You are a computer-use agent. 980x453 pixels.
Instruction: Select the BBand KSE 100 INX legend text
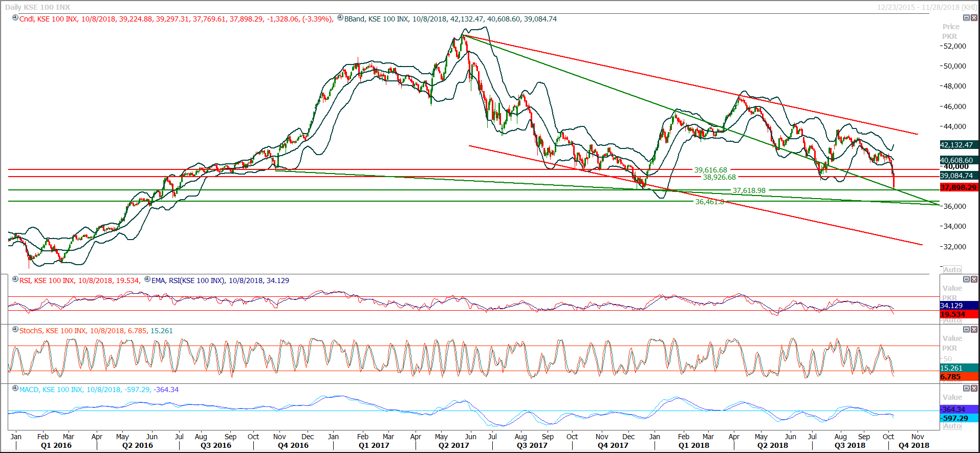tap(450, 19)
